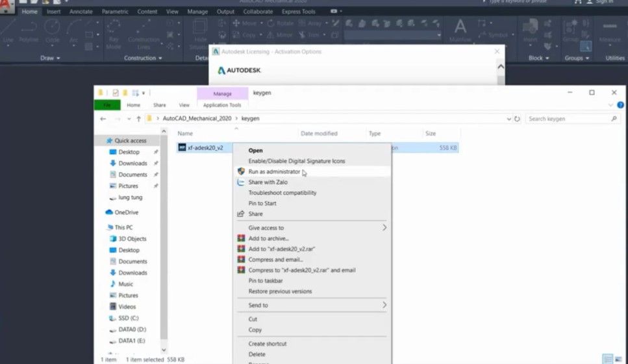This screenshot has width=628, height=364.
Task: Open the Videos folder
Action: tap(127, 307)
